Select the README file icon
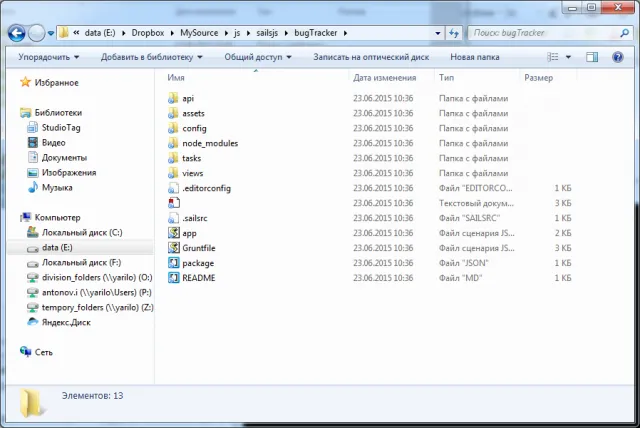This screenshot has width=640, height=428. pos(174,278)
